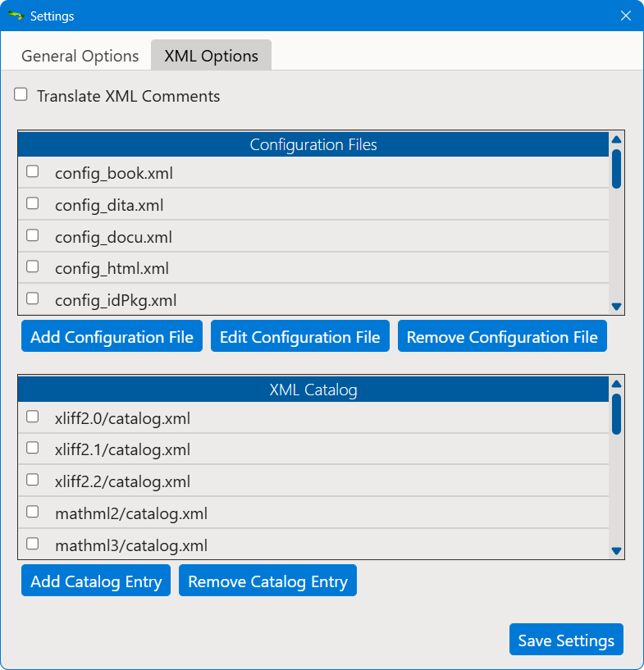Save Settings with the bottom button

(566, 640)
